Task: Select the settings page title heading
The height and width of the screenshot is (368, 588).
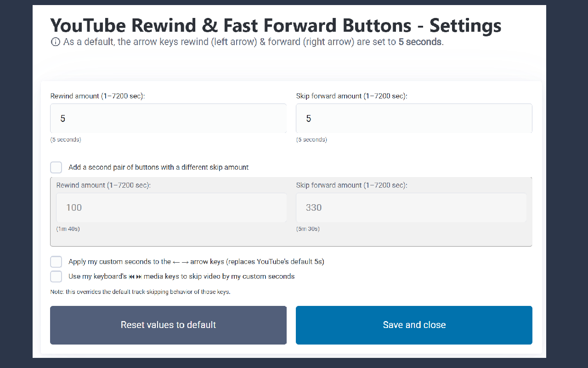Action: 276,25
